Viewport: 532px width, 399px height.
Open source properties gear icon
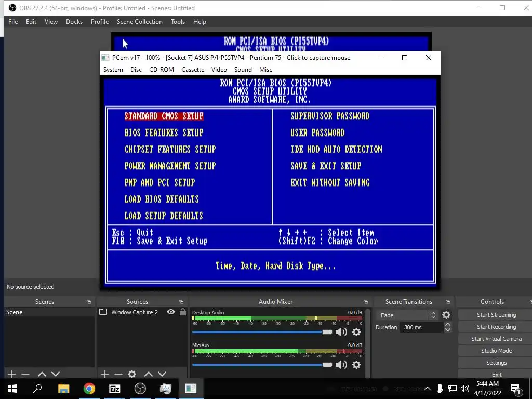[132, 374]
